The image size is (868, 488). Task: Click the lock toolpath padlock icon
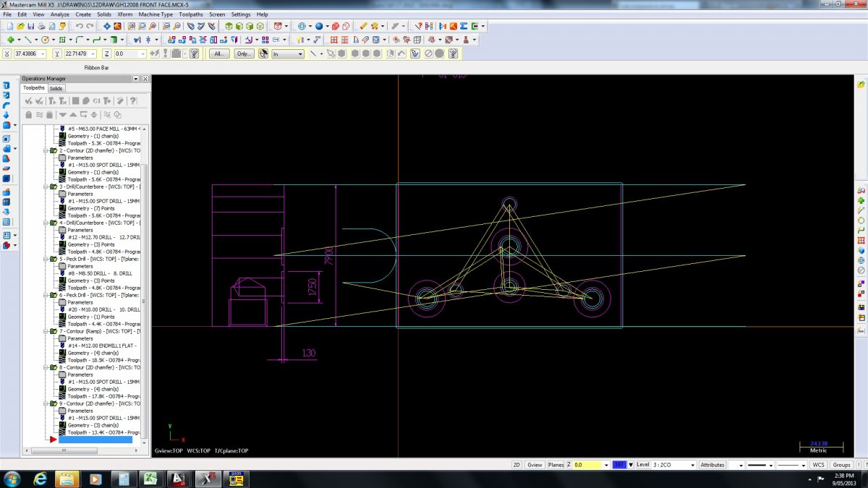click(x=28, y=114)
